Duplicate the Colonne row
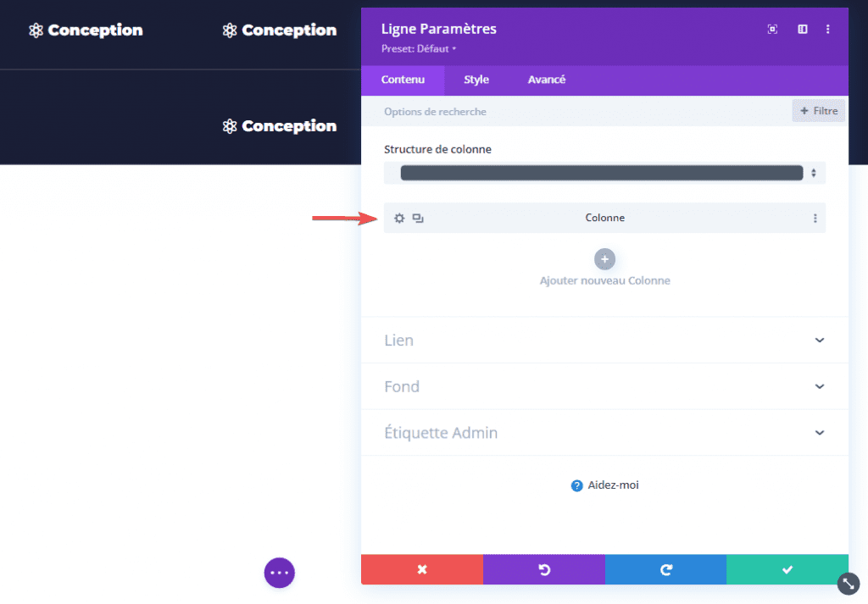 tap(418, 219)
